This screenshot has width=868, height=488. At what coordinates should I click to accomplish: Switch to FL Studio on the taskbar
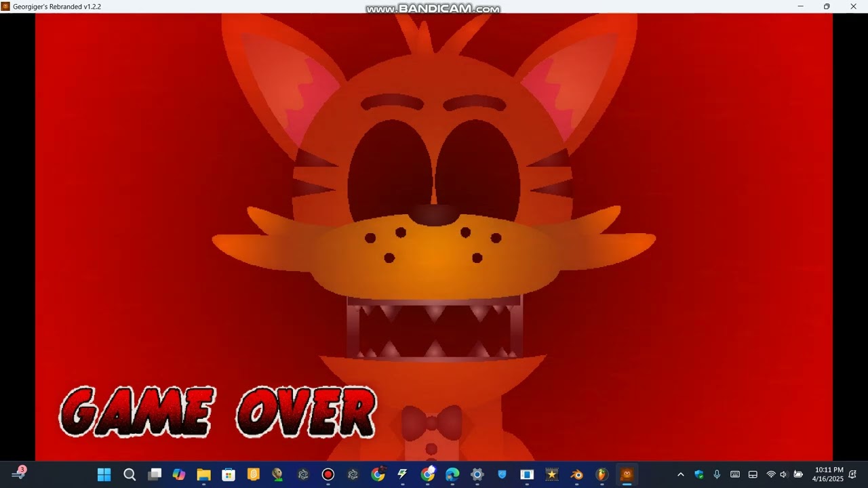click(601, 474)
